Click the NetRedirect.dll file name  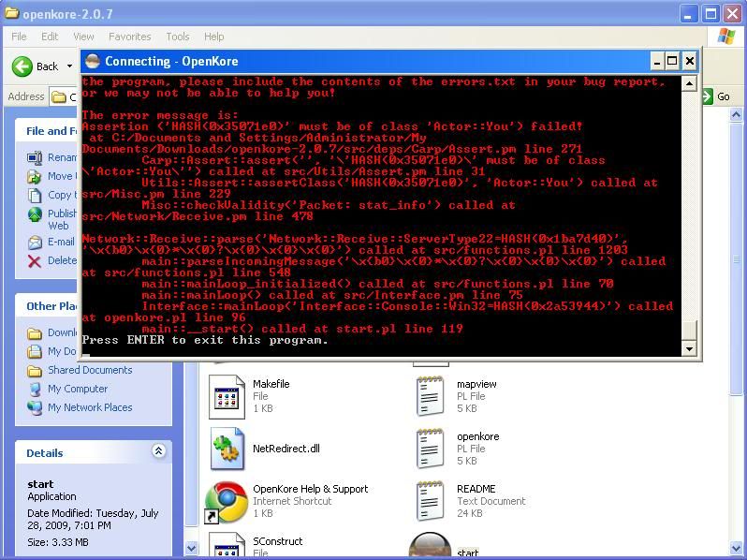tap(286, 449)
